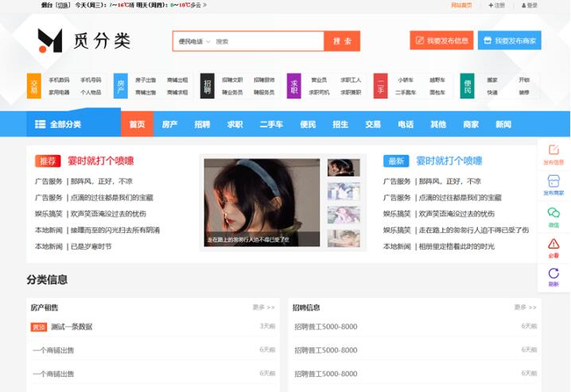
Task: Focus the 搜索 text input field
Action: tap(268, 41)
